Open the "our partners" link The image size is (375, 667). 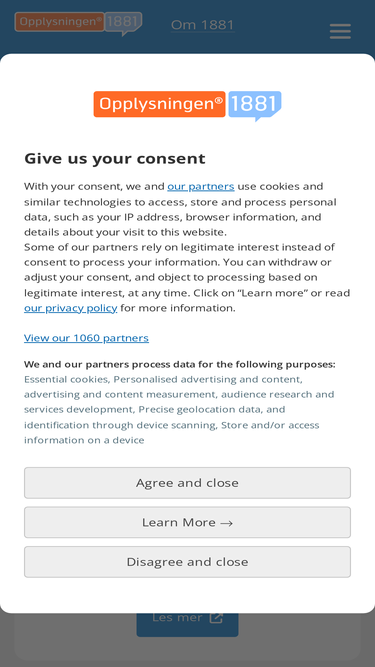[x=201, y=186]
